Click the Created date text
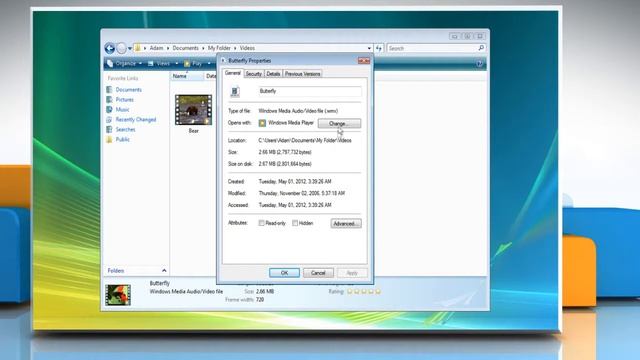 pyautogui.click(x=295, y=182)
